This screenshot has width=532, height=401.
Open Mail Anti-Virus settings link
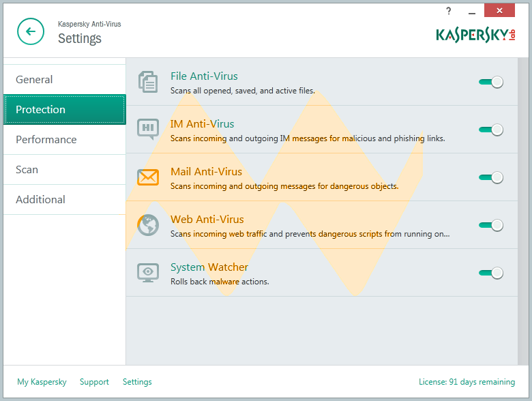pyautogui.click(x=206, y=172)
